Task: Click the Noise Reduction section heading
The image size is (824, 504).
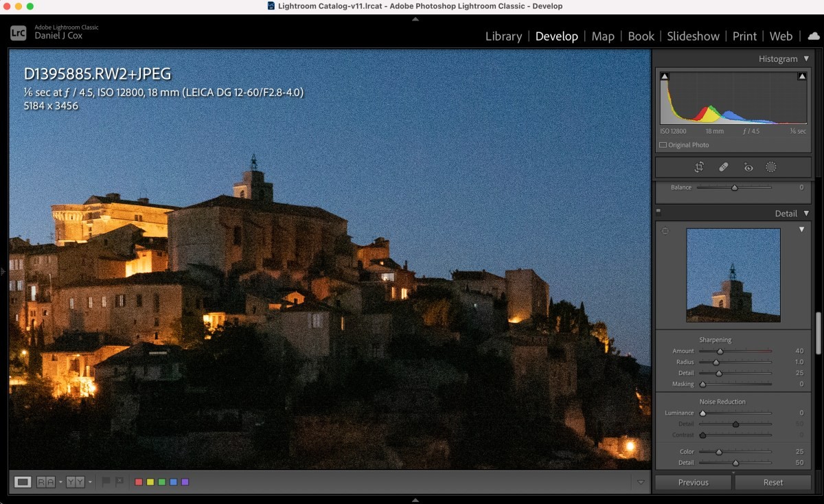Action: coord(722,402)
